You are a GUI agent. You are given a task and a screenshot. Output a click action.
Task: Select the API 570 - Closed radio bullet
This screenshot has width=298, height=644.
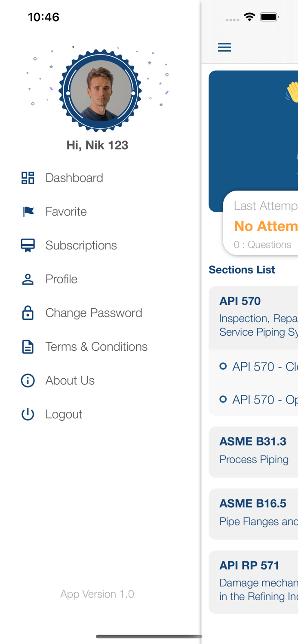223,366
